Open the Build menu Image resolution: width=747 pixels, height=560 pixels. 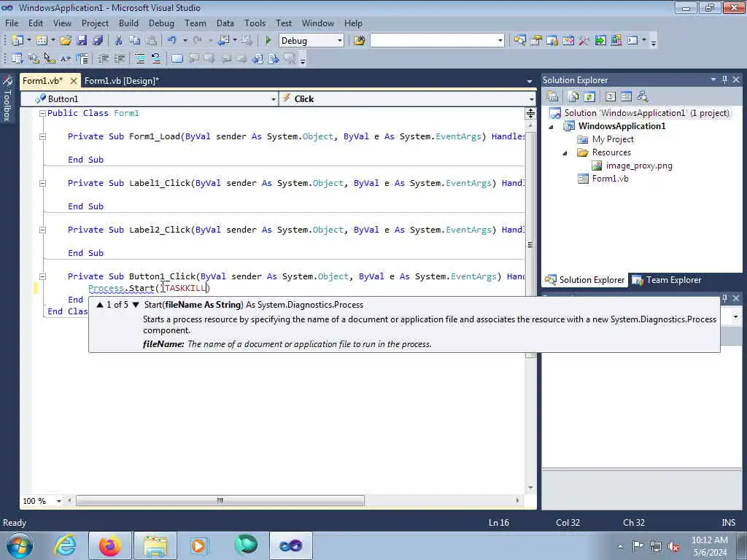click(128, 23)
